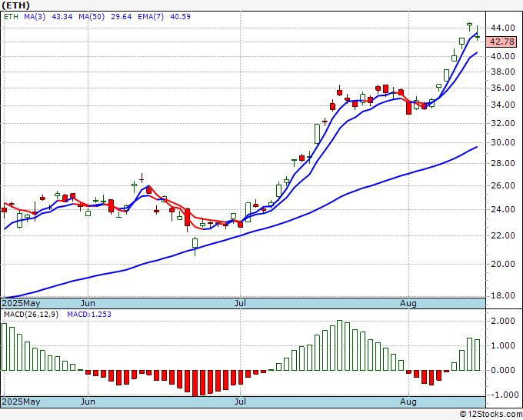
Task: Click Aug on price chart time axis
Action: (408, 304)
